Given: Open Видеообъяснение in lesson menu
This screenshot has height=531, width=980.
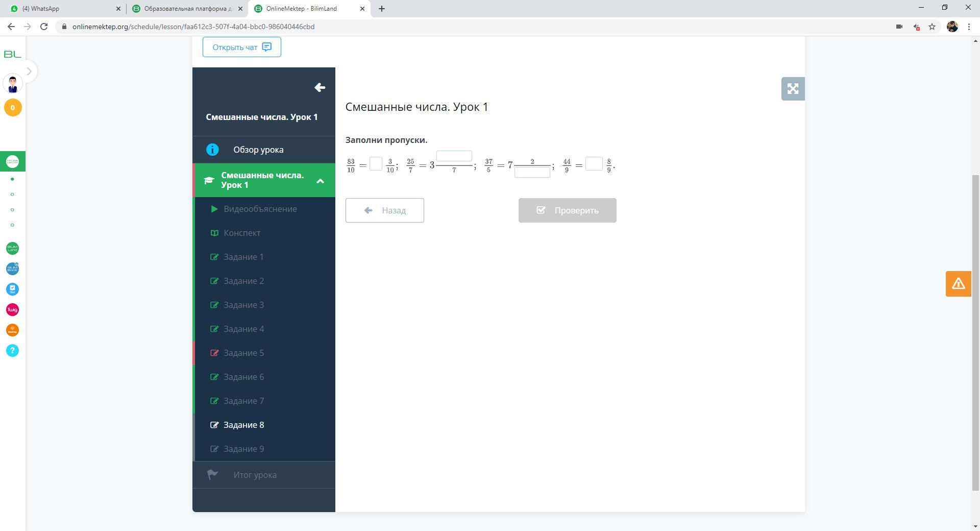Looking at the screenshot, I should coord(260,209).
